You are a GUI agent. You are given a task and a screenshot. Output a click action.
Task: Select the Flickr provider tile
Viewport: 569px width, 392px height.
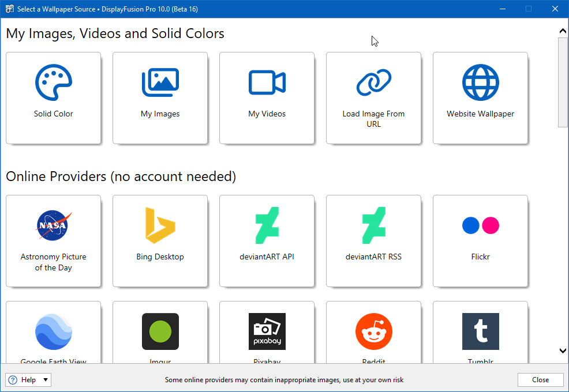pos(480,241)
